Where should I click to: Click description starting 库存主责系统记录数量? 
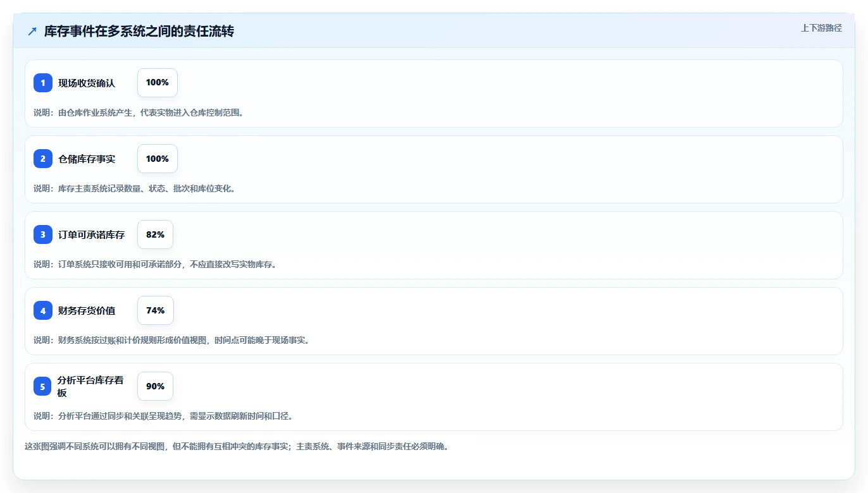tap(135, 188)
